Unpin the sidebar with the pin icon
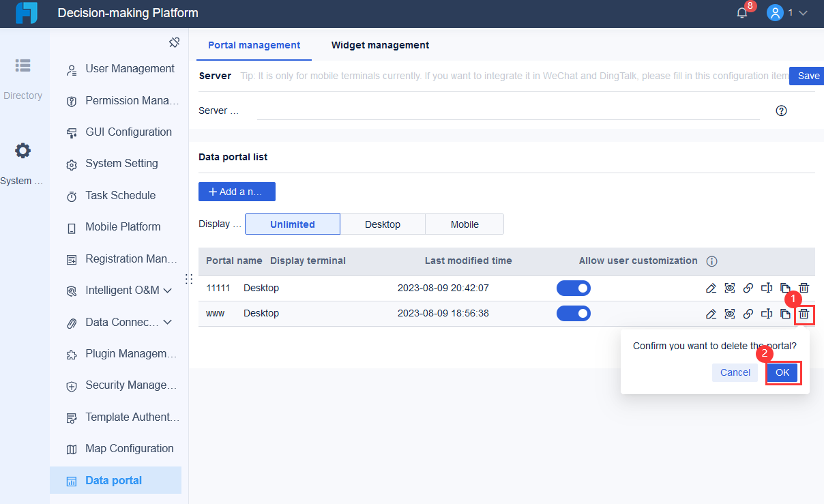The height and width of the screenshot is (504, 824). click(x=175, y=42)
